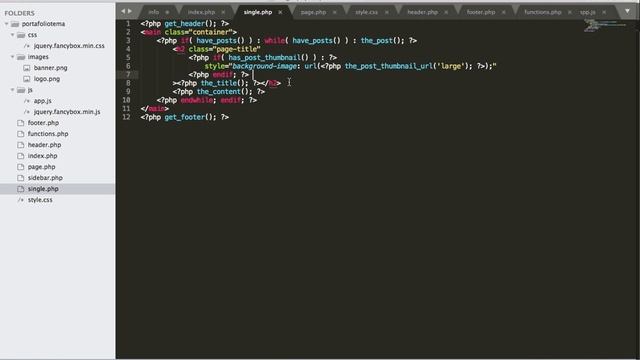Click the banner.png image file icon
The width and height of the screenshot is (640, 360).
tap(27, 68)
